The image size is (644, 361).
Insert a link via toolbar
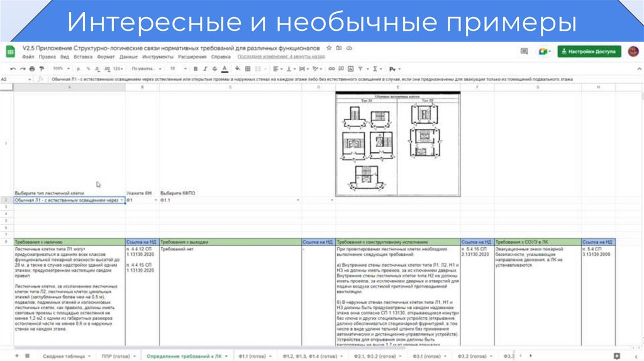[331, 69]
